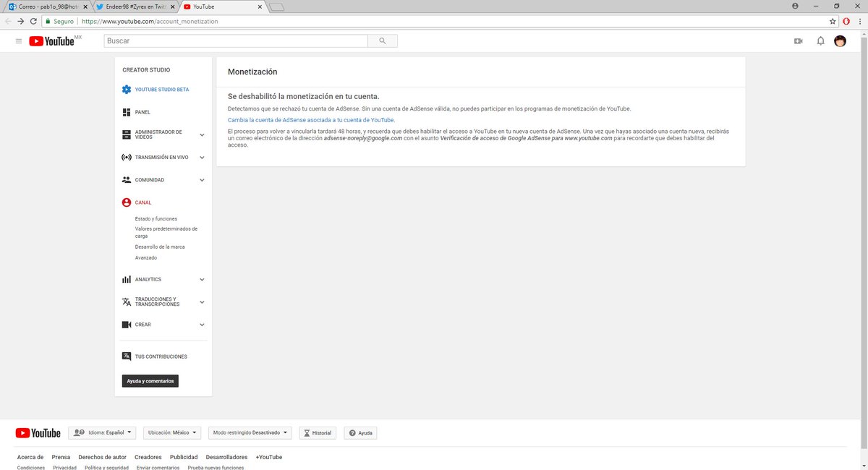
Task: Open Estado y funciones submenu item
Action: point(156,218)
